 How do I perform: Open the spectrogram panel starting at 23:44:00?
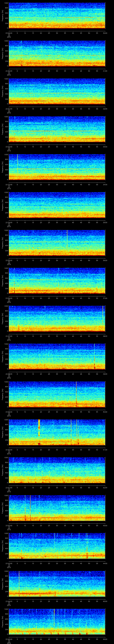(x=57, y=584)
